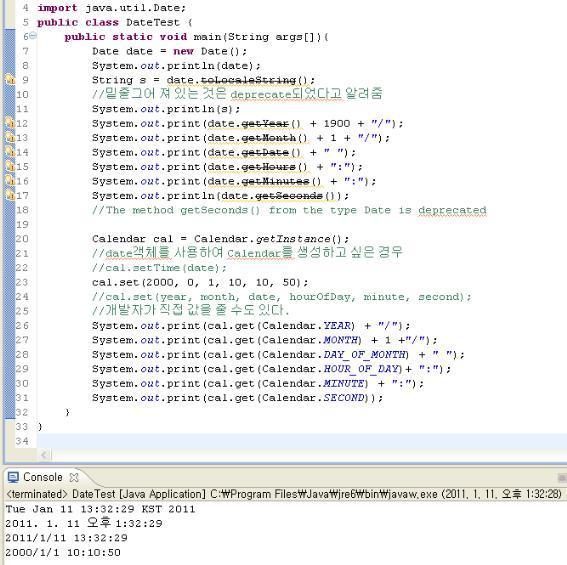The height and width of the screenshot is (565, 567).
Task: Click 'cal.set(2000, 0, 1, 10, 10, 50);' line
Action: [x=200, y=283]
